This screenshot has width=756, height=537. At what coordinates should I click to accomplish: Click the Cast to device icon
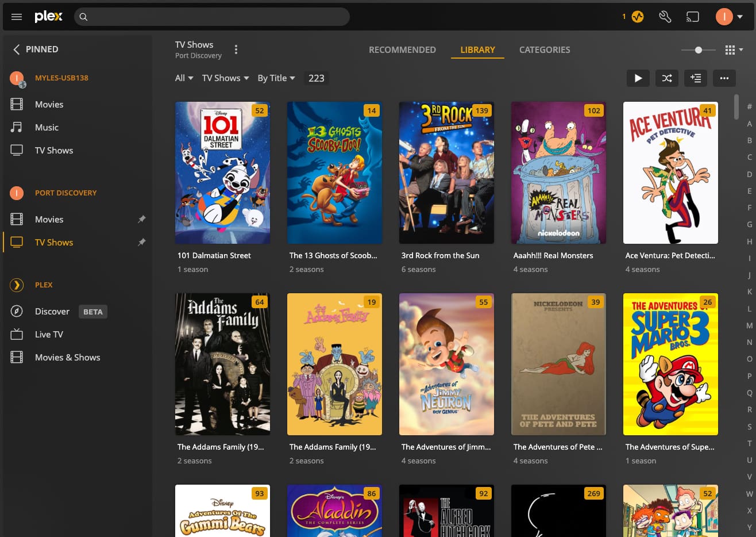pyautogui.click(x=693, y=17)
